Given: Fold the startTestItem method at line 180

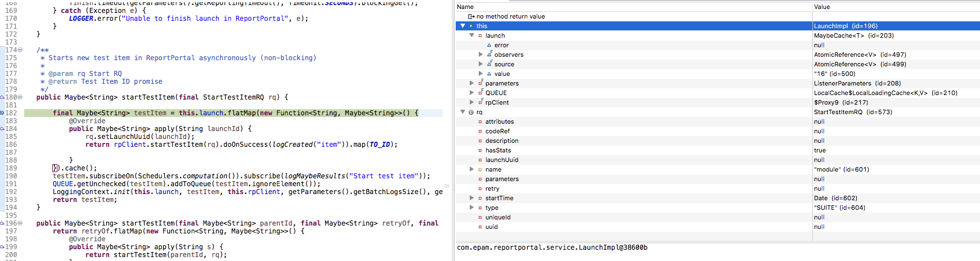Looking at the screenshot, I should 20,97.
